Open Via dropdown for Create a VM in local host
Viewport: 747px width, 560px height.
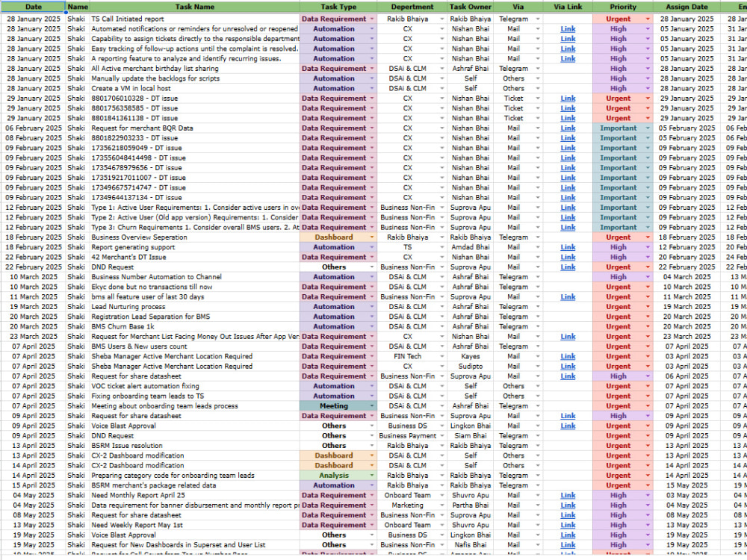pyautogui.click(x=539, y=88)
